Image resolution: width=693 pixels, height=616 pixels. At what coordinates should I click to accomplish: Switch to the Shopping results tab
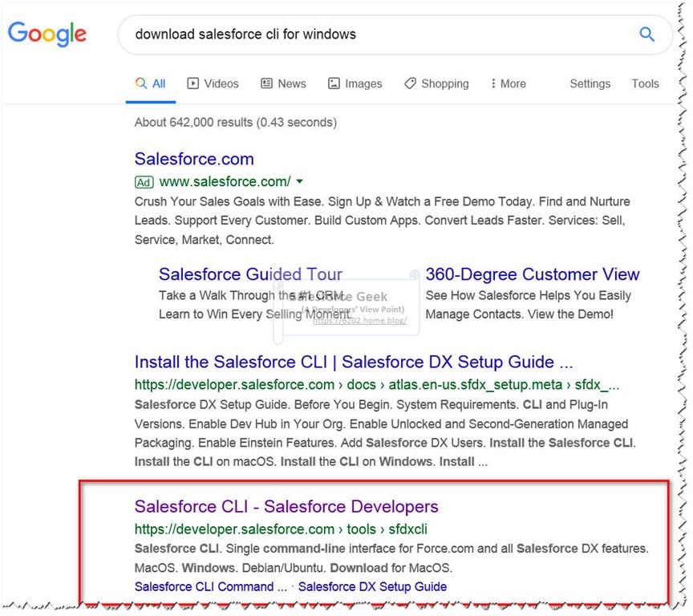pyautogui.click(x=444, y=83)
